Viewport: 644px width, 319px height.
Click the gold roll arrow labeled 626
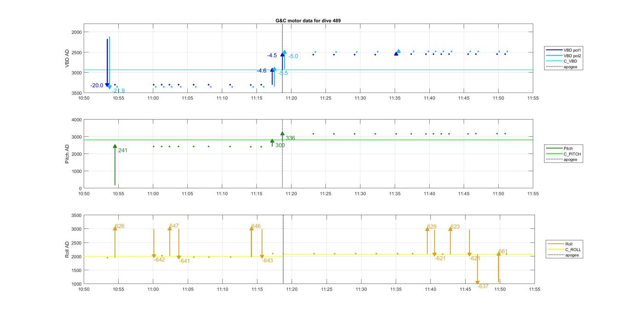[115, 242]
